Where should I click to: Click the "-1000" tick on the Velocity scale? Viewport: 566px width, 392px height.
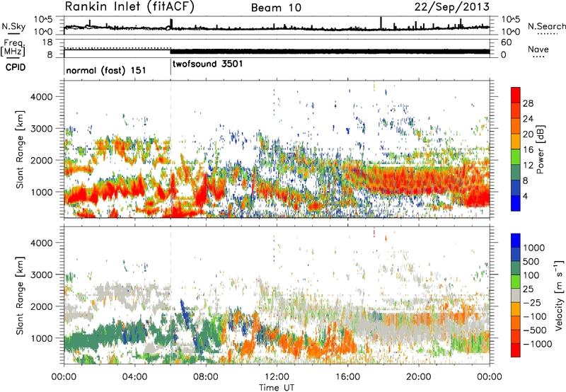[x=537, y=344]
